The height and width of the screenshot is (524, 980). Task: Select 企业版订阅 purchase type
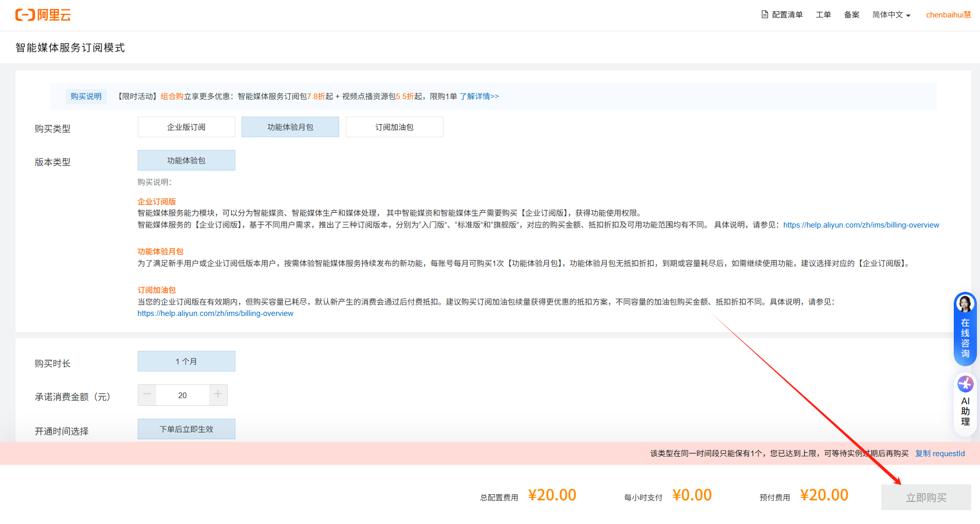[x=186, y=127]
